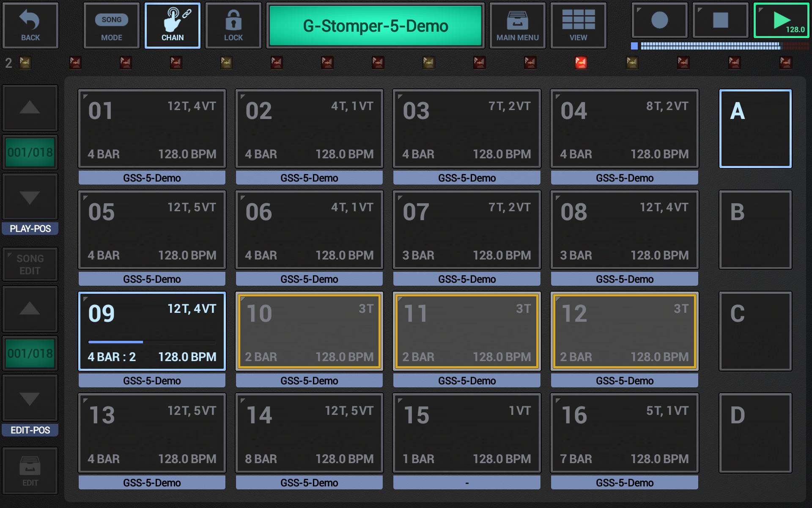
Task: Enable SONG EDIT mode
Action: tap(29, 263)
